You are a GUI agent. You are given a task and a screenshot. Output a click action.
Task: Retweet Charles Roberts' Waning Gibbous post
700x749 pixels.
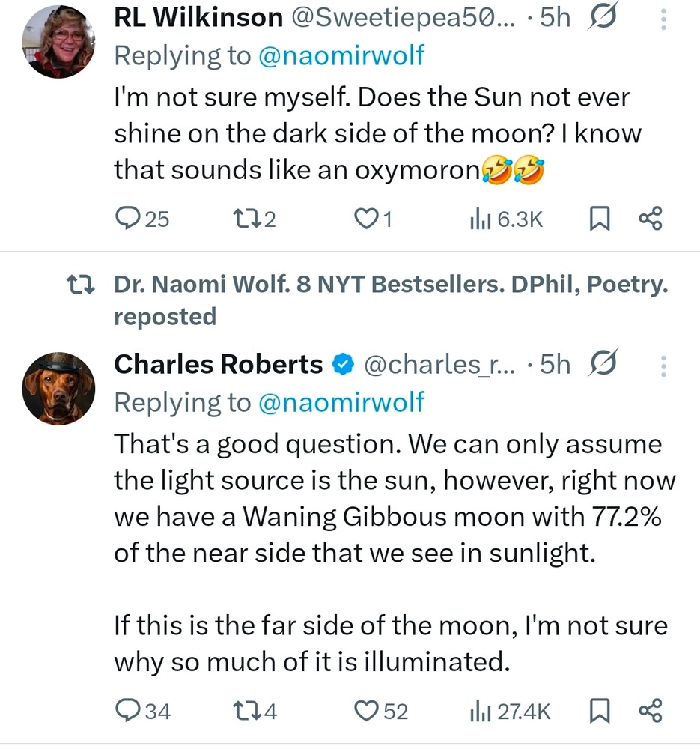click(x=245, y=710)
